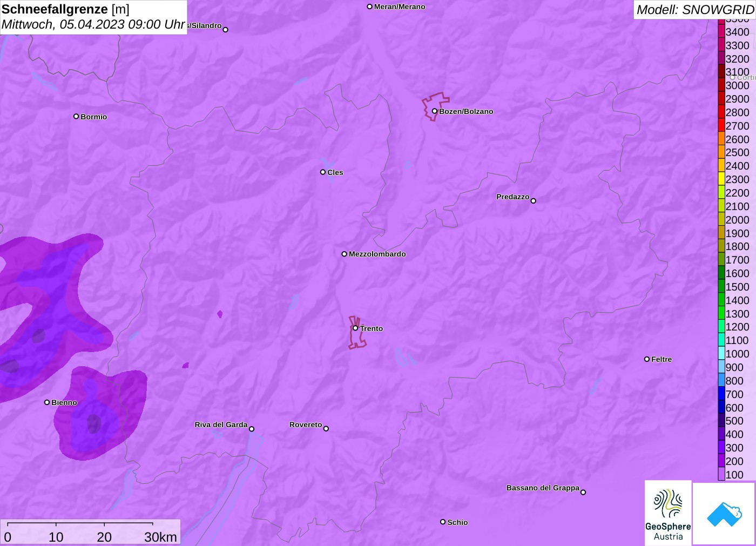Select the Schio city marker
The width and height of the screenshot is (756, 546).
coord(443,522)
